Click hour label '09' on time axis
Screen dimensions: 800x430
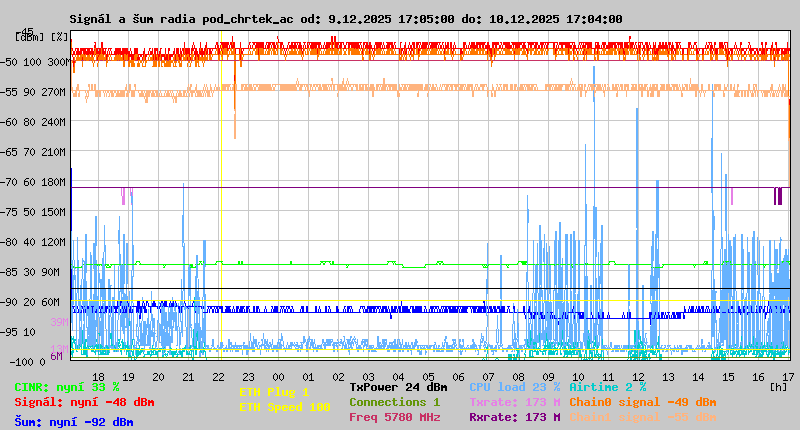[548, 377]
